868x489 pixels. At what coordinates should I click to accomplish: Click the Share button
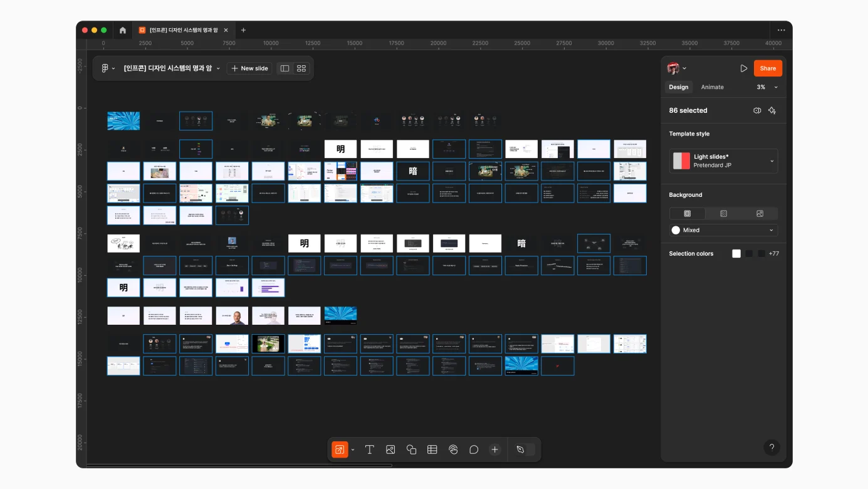click(x=768, y=68)
